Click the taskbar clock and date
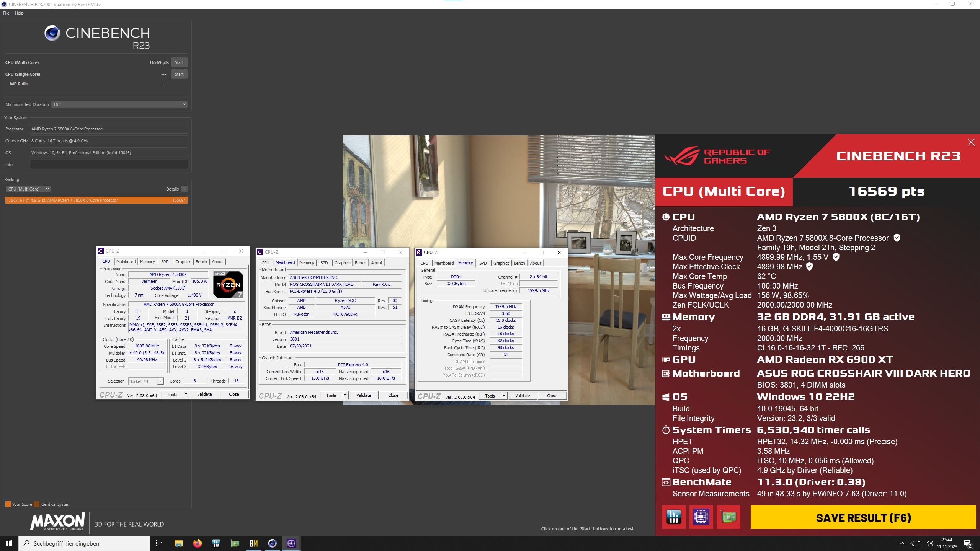 947,543
